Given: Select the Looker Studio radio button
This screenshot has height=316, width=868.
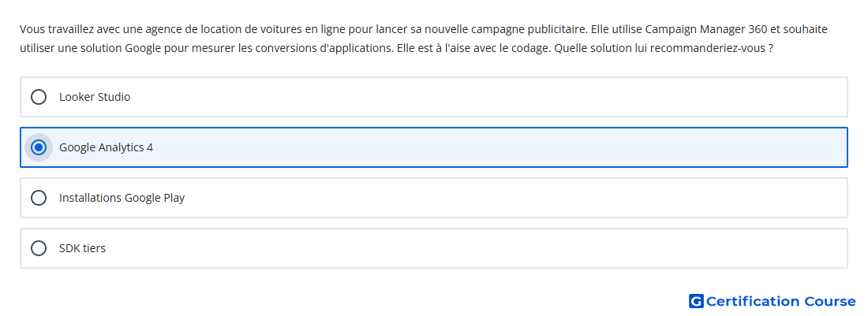Looking at the screenshot, I should (x=39, y=97).
